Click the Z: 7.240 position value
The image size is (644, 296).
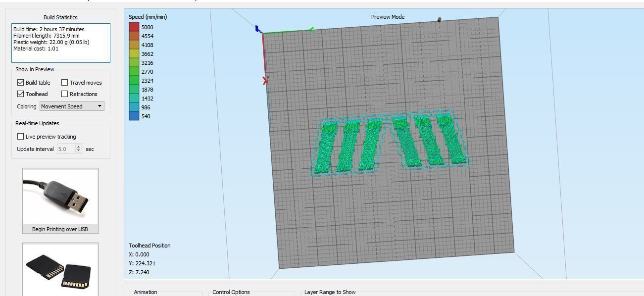pos(139,272)
